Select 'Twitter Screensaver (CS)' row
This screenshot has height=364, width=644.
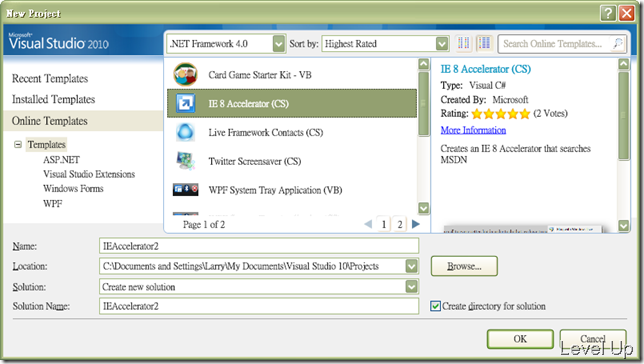pyautogui.click(x=292, y=161)
